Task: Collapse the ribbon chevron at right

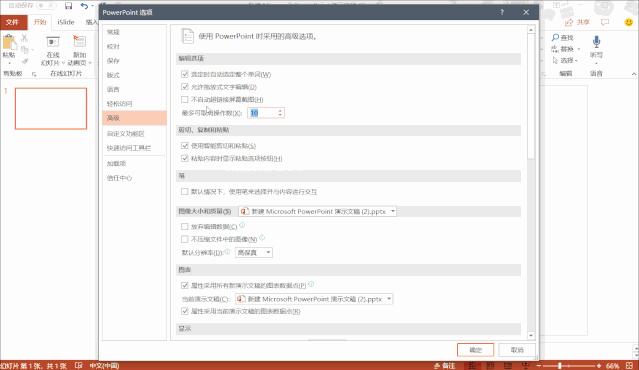Action: [x=634, y=74]
